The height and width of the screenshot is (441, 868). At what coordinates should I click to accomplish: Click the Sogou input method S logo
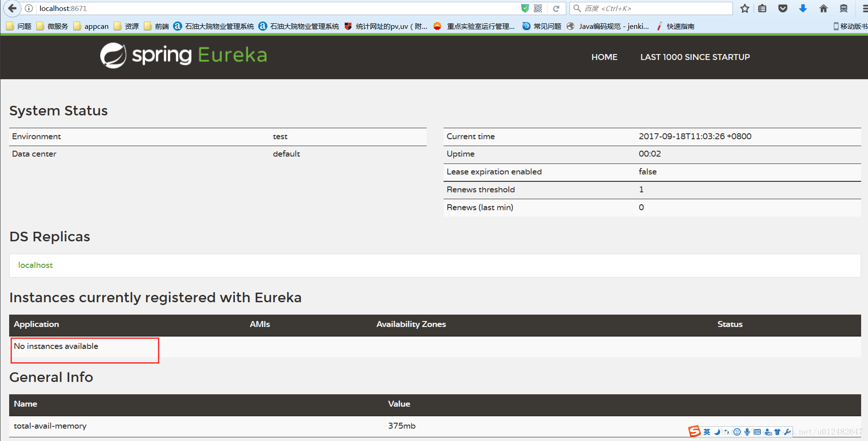click(694, 431)
